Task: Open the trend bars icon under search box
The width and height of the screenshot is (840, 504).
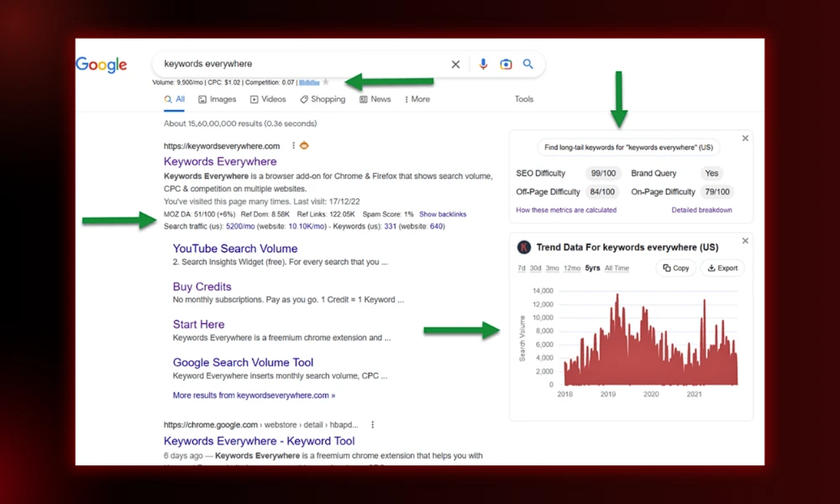Action: coord(309,82)
